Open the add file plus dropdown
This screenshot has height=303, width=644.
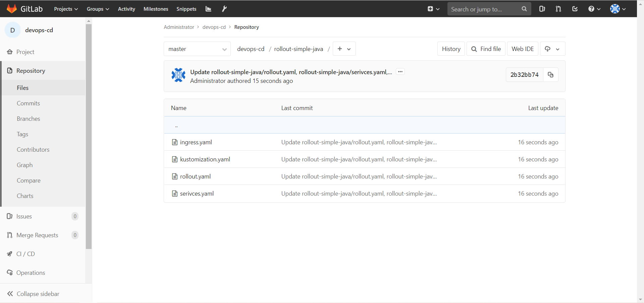(344, 49)
